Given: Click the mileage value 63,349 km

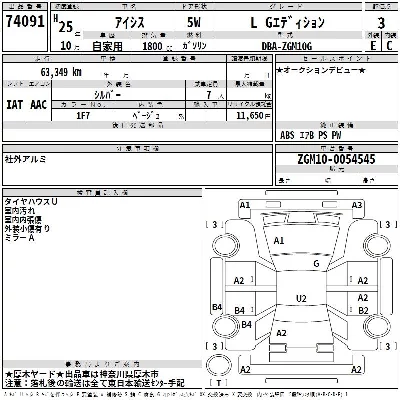Looking at the screenshot, I should pyautogui.click(x=61, y=72).
